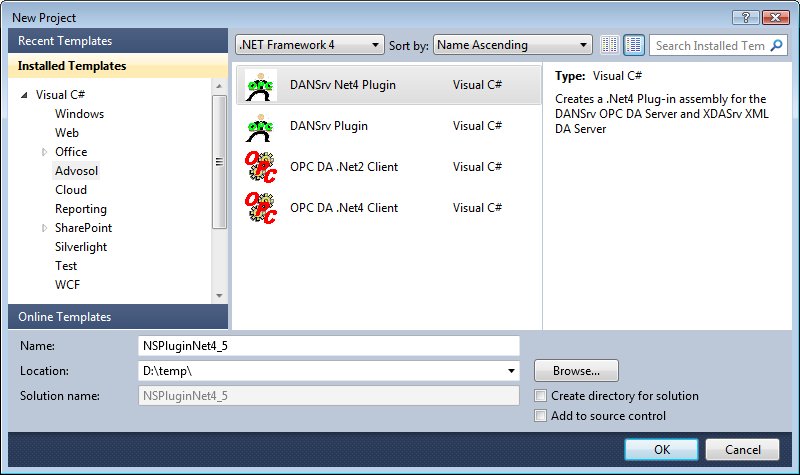Screen dimensions: 800x475
Task: Click the Solution name field
Action: coord(329,396)
